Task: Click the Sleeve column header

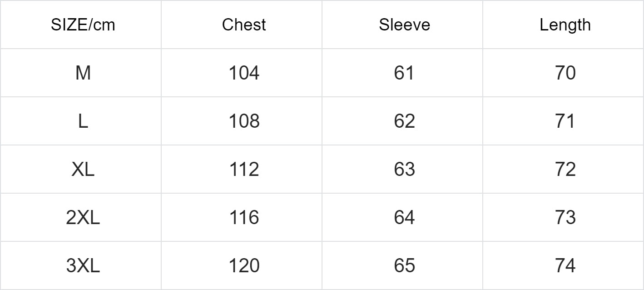Action: click(x=404, y=25)
